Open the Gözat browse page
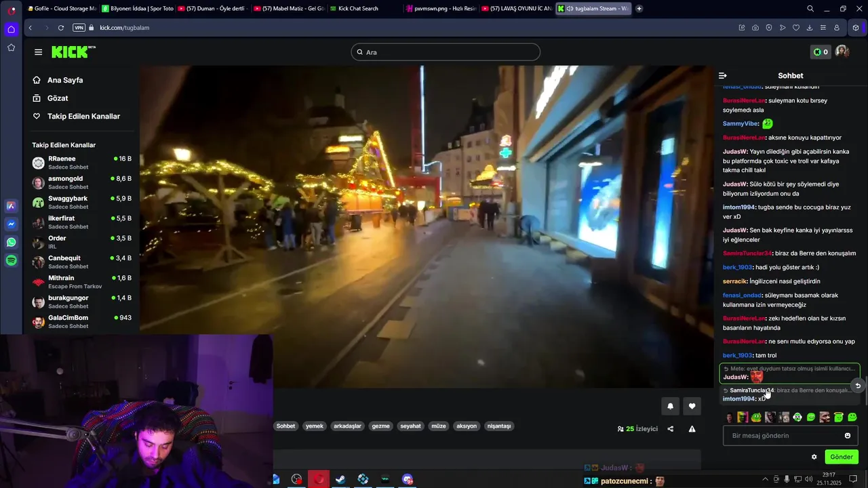This screenshot has width=868, height=488. [57, 98]
